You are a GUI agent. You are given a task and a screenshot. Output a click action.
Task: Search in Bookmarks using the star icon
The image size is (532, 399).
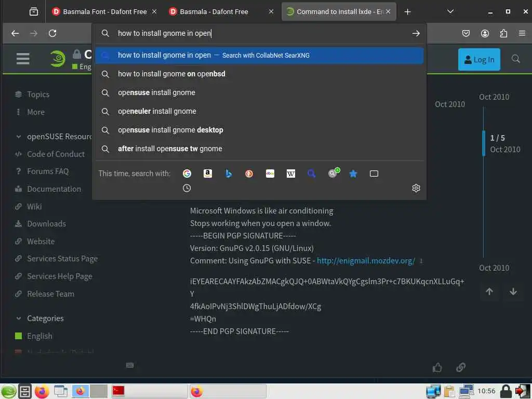click(x=353, y=174)
